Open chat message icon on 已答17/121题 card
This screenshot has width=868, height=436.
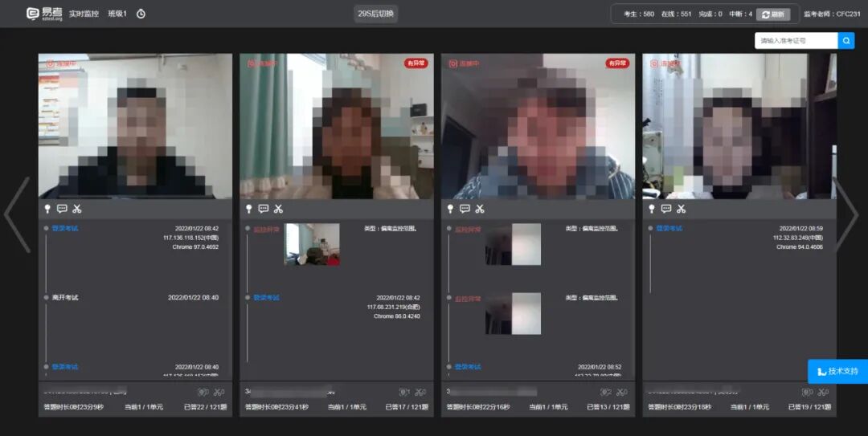pos(264,209)
